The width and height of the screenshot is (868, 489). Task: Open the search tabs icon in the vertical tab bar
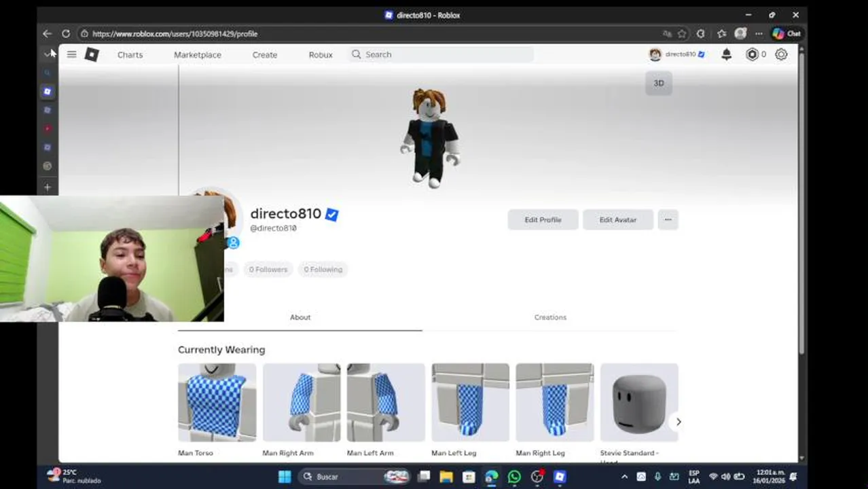(x=47, y=73)
